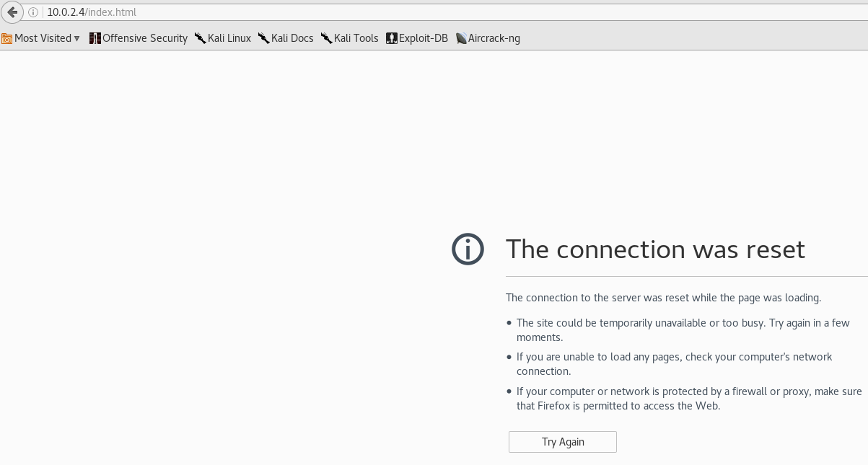Open the site information icon in address bar

tap(33, 12)
